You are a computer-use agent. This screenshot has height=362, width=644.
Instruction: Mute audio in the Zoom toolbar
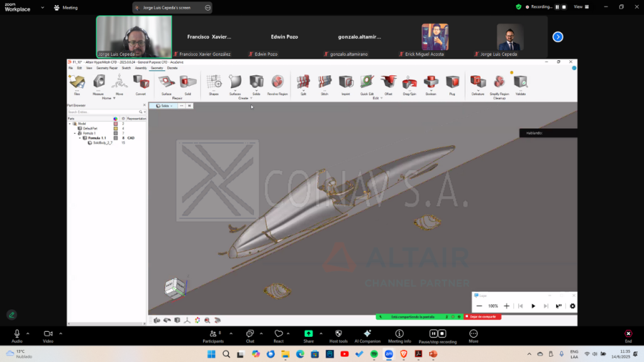pyautogui.click(x=17, y=334)
